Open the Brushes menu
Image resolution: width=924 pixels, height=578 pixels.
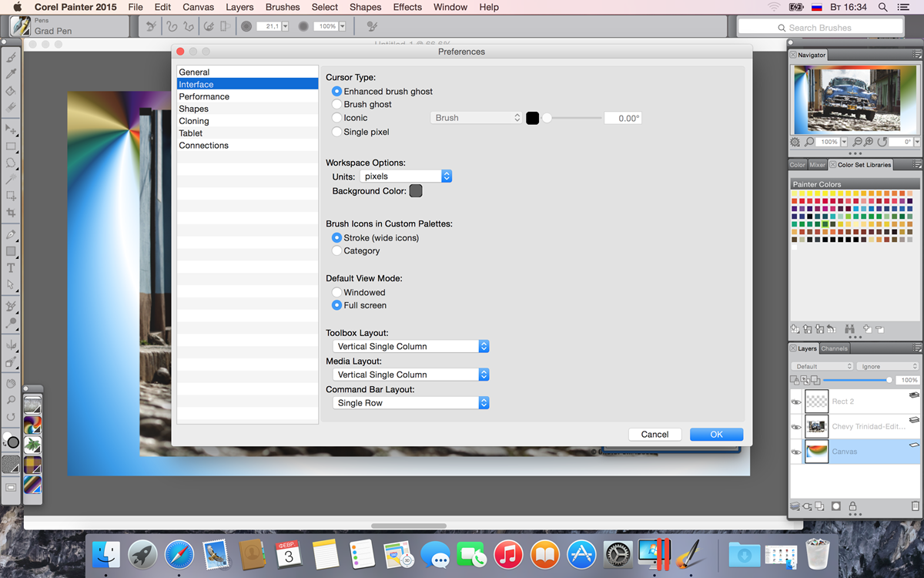point(283,7)
